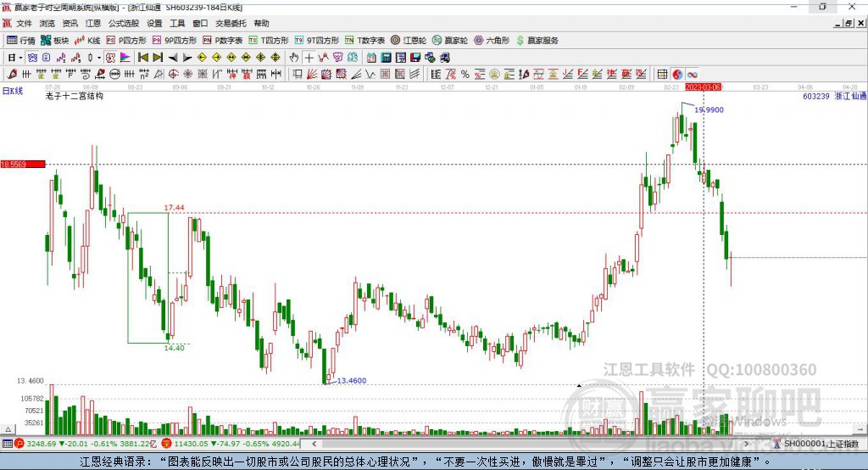
Task: Click the black right arrow icon
Action: [x=187, y=58]
